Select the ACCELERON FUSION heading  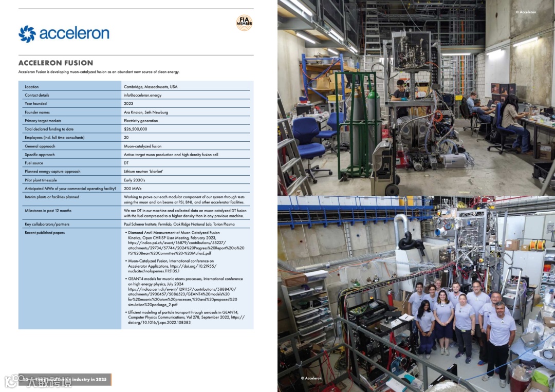pyautogui.click(x=55, y=63)
